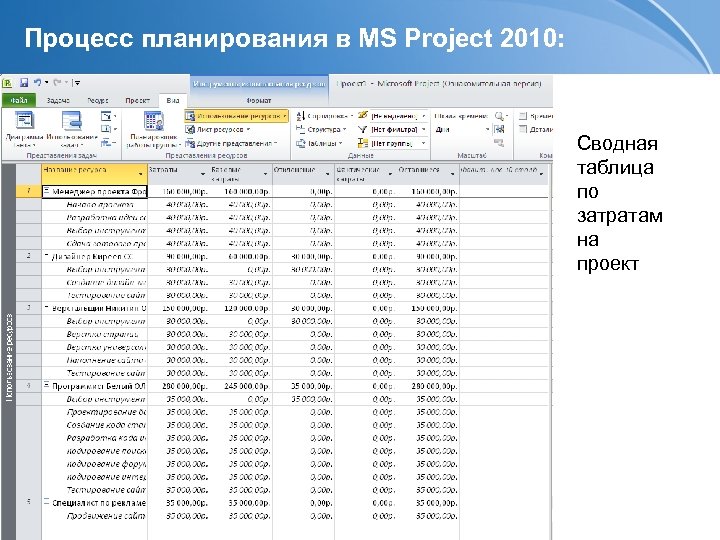Click the Calendar view small icon

click(x=108, y=129)
